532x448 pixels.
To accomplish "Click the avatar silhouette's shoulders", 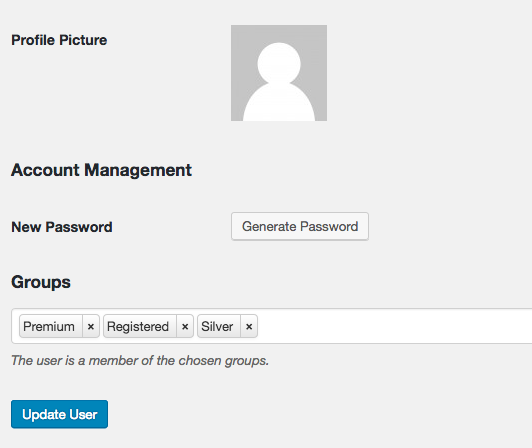I will click(279, 104).
